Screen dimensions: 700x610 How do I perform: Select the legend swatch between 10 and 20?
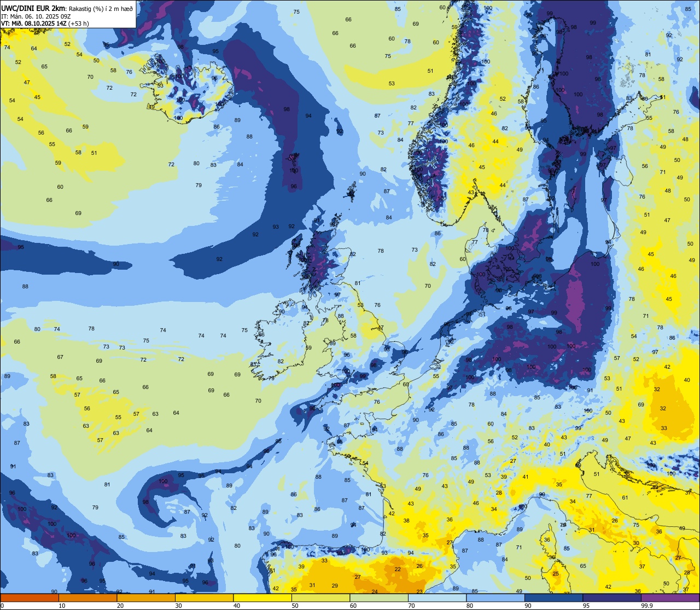click(x=87, y=598)
